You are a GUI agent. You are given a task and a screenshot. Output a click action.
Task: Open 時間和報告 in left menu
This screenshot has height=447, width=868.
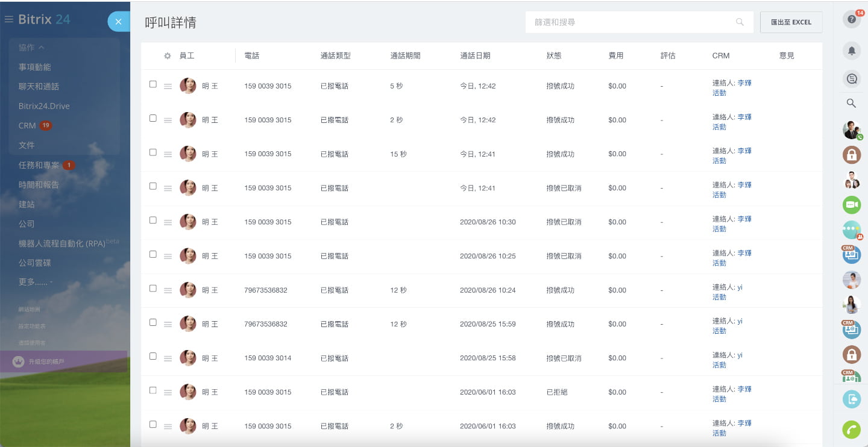[39, 185]
